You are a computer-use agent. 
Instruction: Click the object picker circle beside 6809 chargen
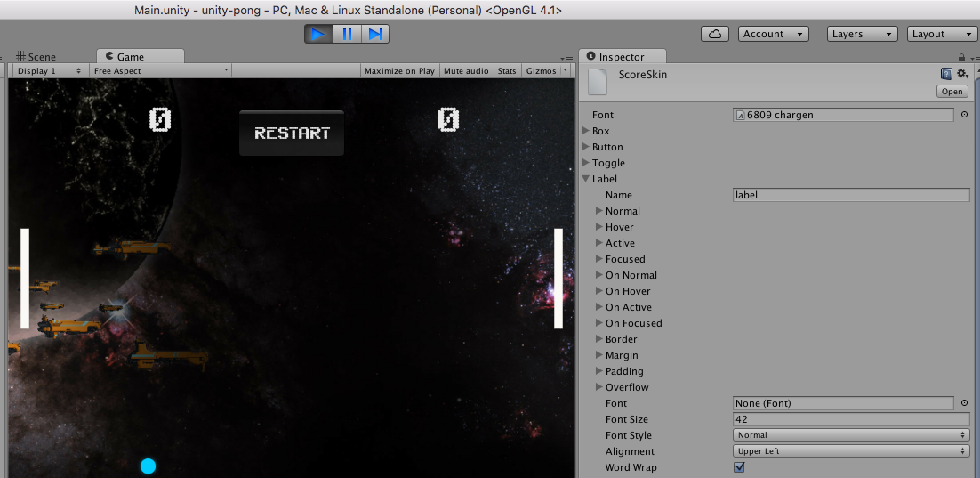click(964, 115)
